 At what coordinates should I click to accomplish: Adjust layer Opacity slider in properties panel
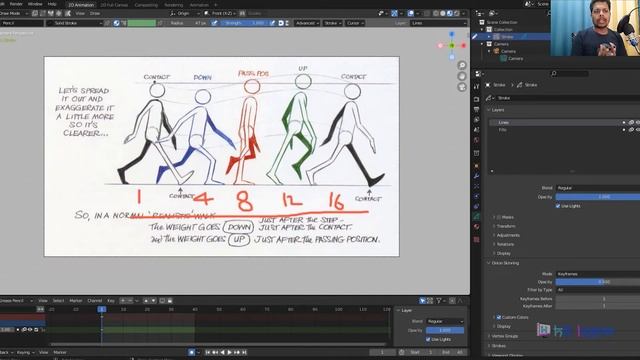click(x=598, y=197)
